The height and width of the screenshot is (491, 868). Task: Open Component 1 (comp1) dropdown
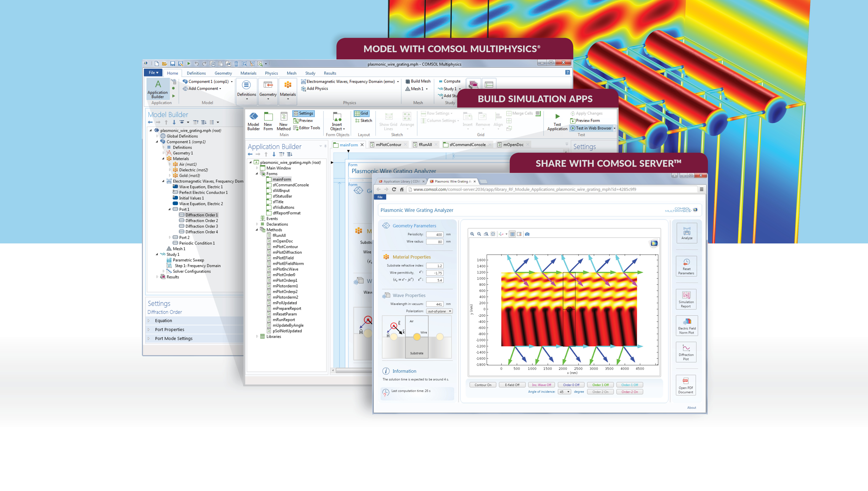point(208,81)
